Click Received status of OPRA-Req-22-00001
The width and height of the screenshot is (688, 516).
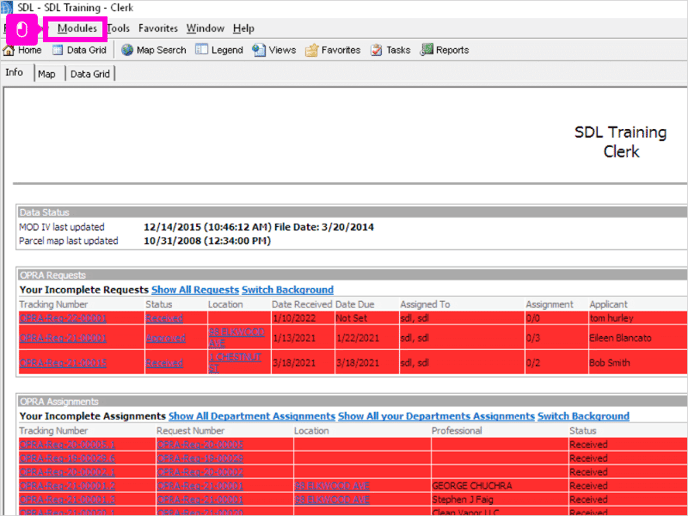[165, 318]
